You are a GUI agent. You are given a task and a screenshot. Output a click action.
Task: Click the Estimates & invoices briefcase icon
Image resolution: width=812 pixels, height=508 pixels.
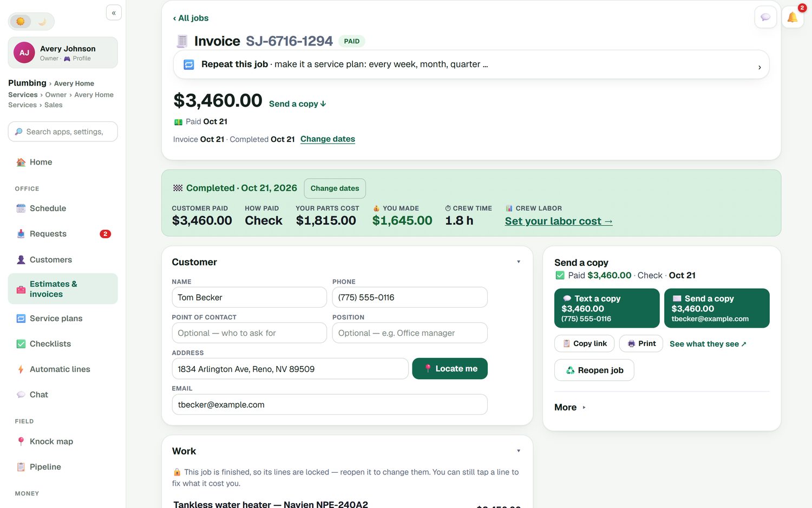click(x=21, y=289)
